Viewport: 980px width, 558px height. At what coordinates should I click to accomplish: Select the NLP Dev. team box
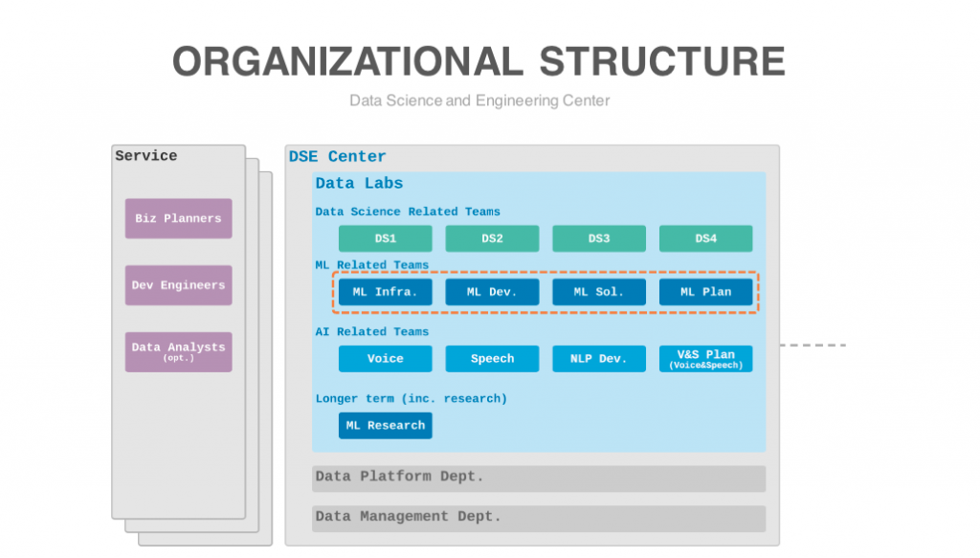click(599, 359)
